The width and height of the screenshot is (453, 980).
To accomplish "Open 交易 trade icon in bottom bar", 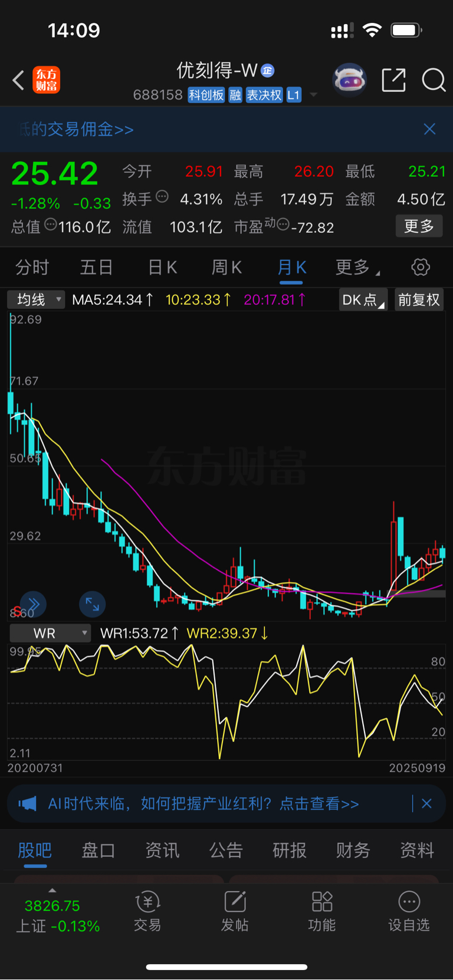I will [x=147, y=912].
